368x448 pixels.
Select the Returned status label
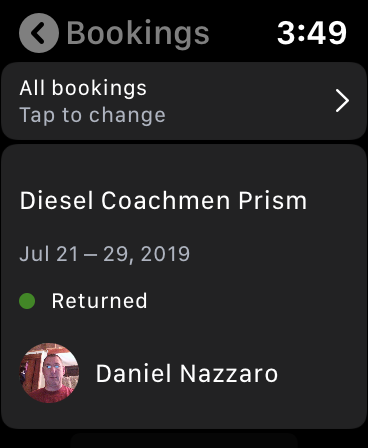pyautogui.click(x=99, y=301)
